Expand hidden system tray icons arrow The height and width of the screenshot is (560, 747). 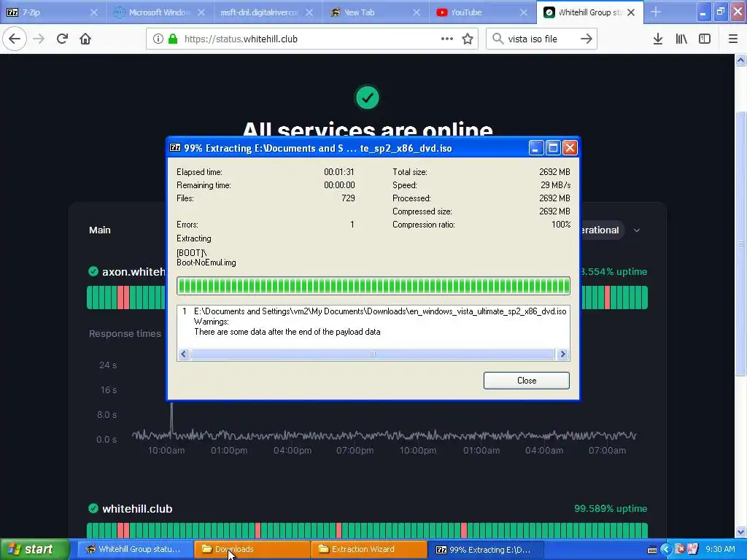pos(666,550)
